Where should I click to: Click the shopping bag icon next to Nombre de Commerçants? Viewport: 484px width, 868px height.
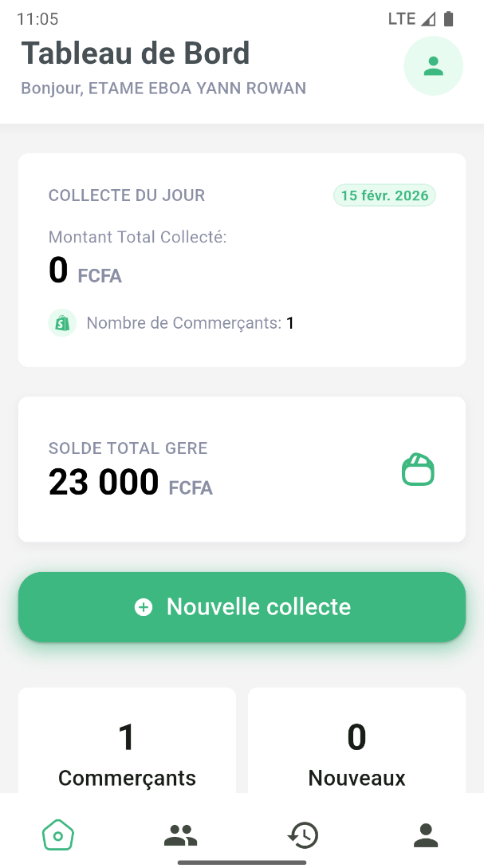tap(62, 322)
